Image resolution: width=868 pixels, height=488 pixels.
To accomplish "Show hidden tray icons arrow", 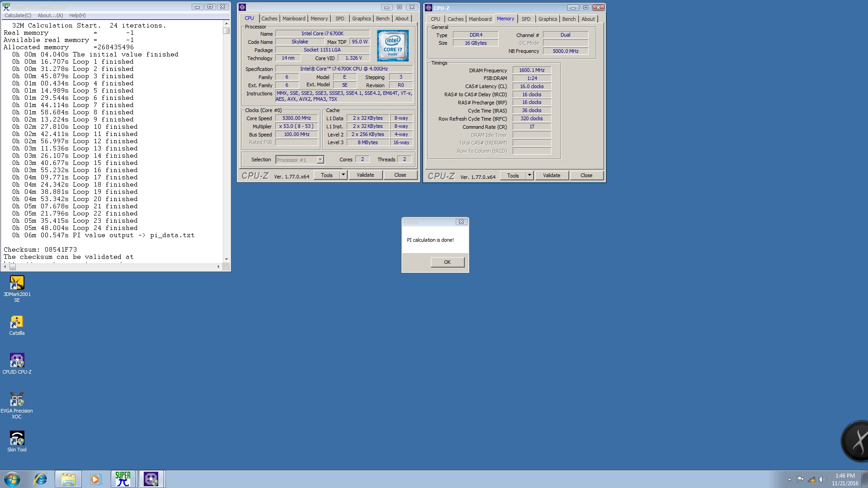I will pyautogui.click(x=789, y=479).
